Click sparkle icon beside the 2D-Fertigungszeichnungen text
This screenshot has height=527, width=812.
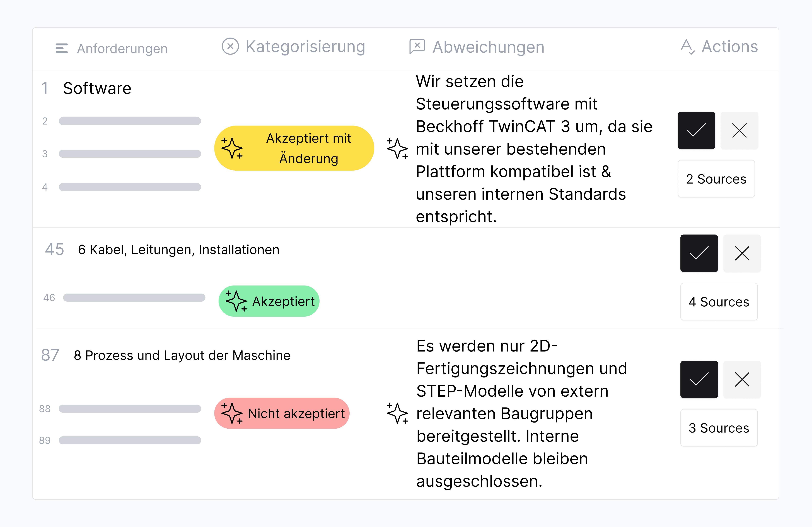397,413
